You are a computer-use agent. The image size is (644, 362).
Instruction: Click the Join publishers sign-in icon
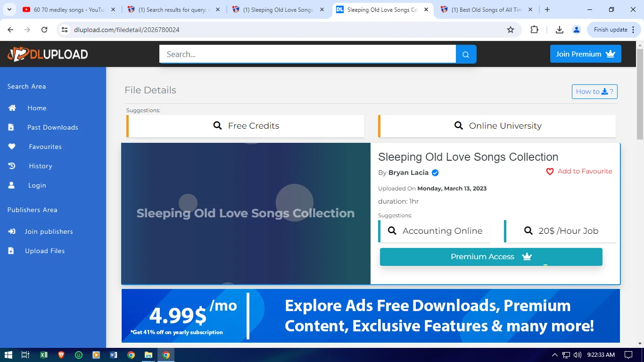coord(12,231)
